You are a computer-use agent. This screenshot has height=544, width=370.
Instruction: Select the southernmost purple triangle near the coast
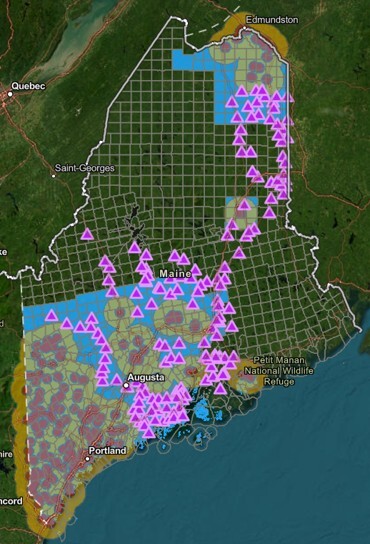149,433
